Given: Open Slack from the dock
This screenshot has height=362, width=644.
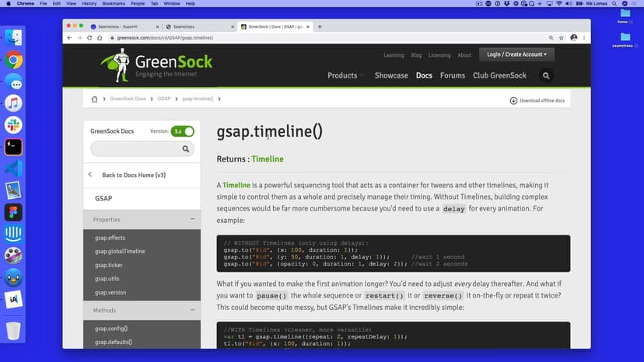Looking at the screenshot, I should click(13, 125).
